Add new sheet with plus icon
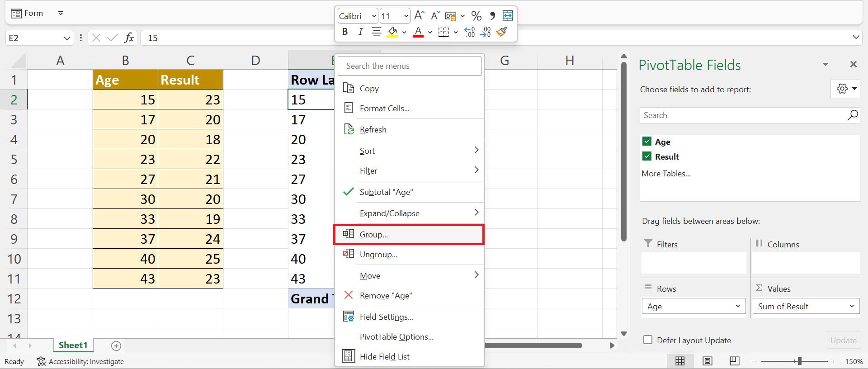 pyautogui.click(x=116, y=346)
